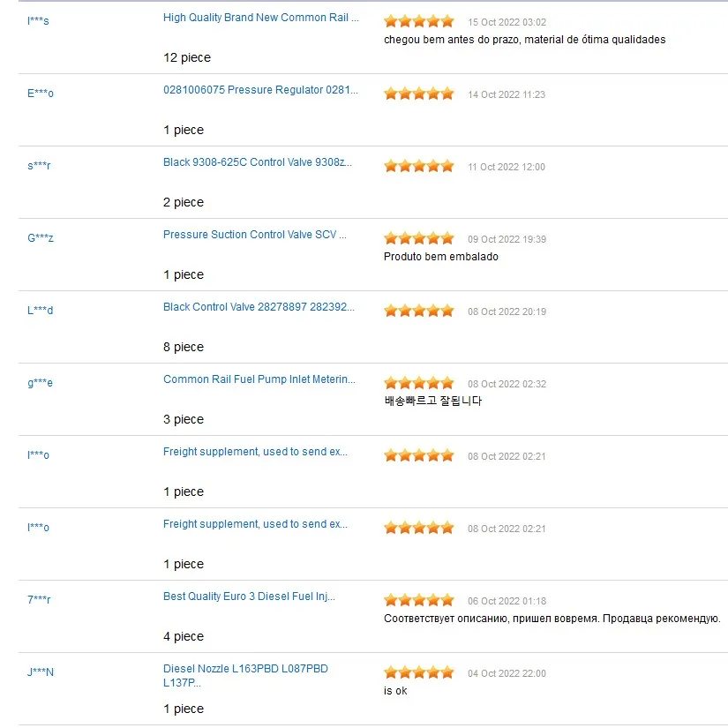Viewport: 728px width, 728px height.
Task: Open the '0281006075 Pressure Regulator' product link
Action: click(x=260, y=90)
